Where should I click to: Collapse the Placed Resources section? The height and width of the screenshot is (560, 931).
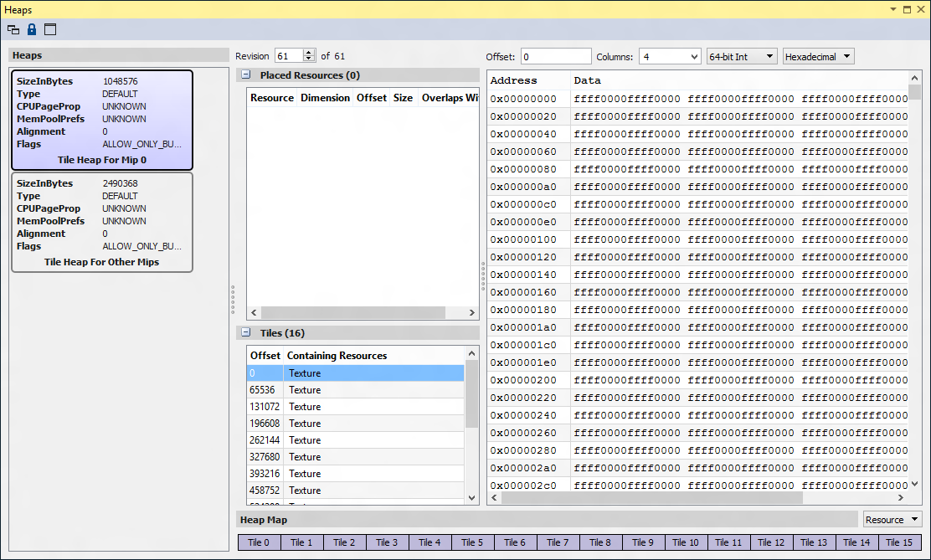click(246, 75)
